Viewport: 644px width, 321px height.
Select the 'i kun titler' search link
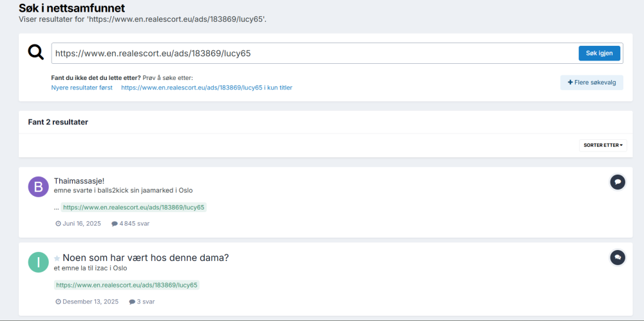click(206, 88)
